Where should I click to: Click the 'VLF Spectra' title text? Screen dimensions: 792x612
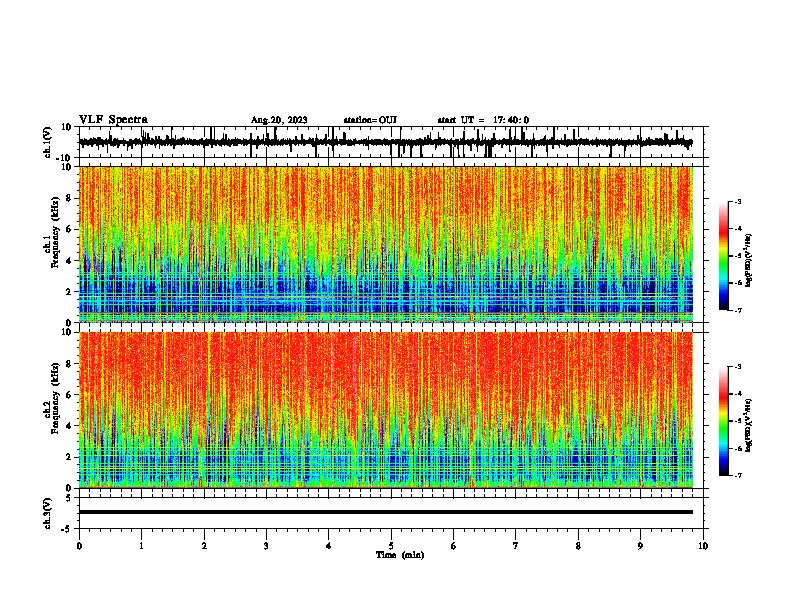(x=113, y=120)
